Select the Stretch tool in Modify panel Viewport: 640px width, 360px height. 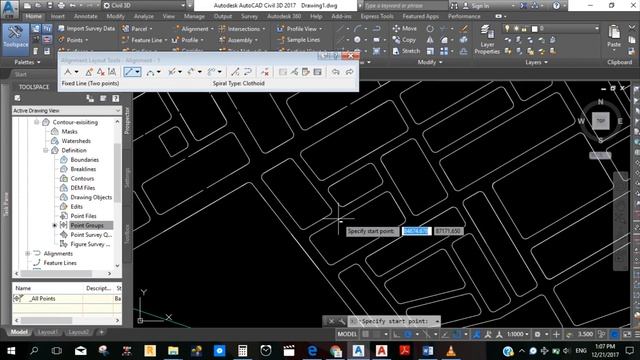pos(406,51)
